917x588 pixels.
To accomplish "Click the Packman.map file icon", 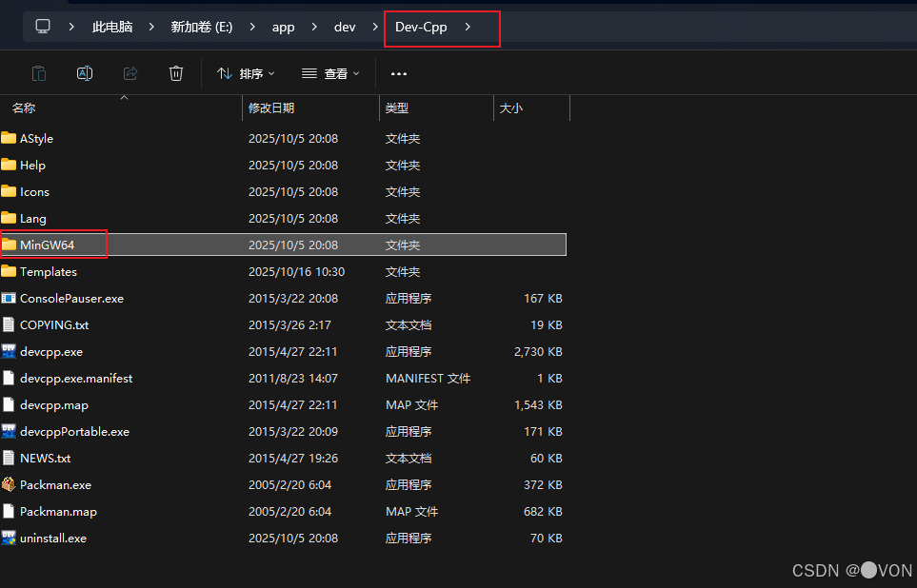I will [x=9, y=511].
